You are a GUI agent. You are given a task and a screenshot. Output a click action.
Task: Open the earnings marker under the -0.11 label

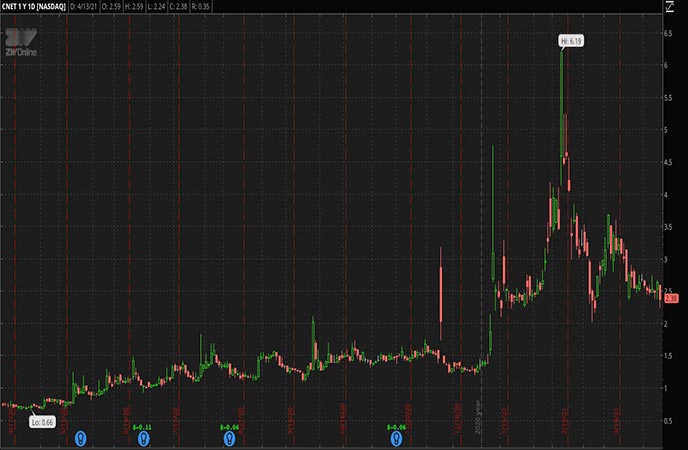[x=144, y=437]
